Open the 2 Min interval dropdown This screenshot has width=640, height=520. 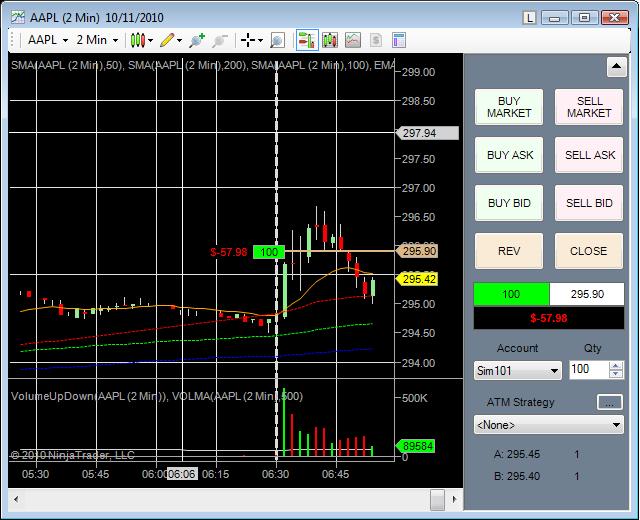click(97, 40)
